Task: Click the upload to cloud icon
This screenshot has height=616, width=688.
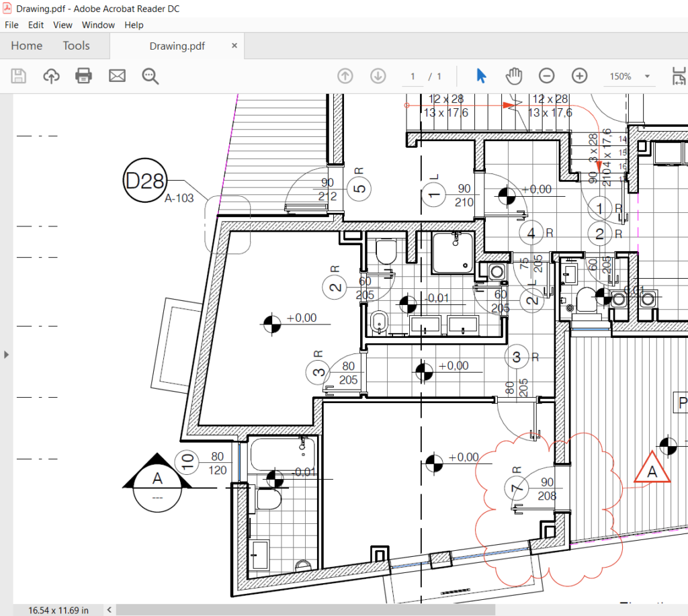Action: 51,76
